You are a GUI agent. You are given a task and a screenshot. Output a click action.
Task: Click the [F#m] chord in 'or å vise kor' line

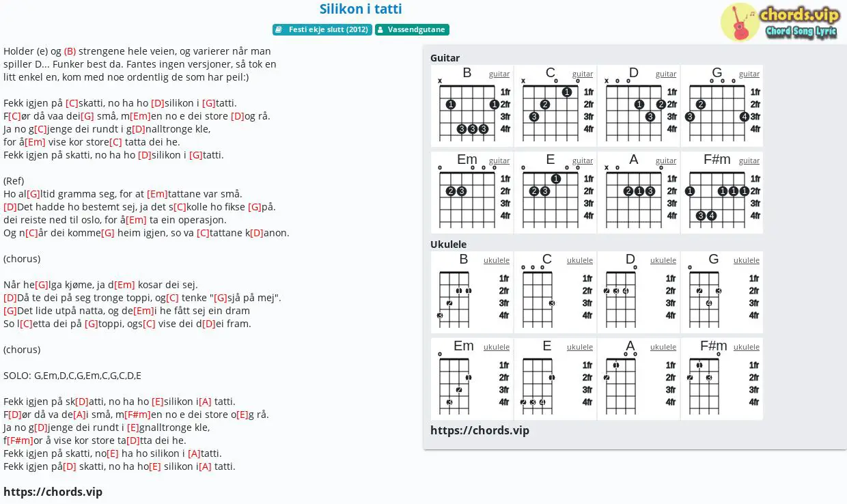tap(20, 440)
